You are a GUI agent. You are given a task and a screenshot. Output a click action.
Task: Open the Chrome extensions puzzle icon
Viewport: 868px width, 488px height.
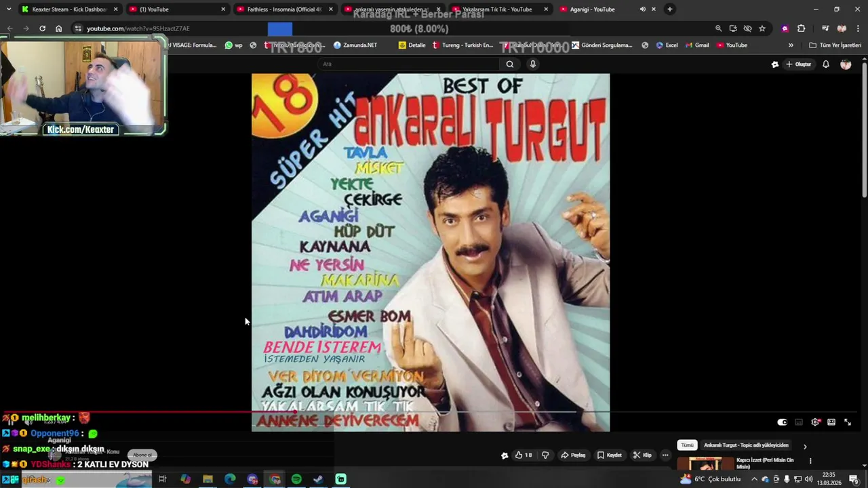(801, 28)
